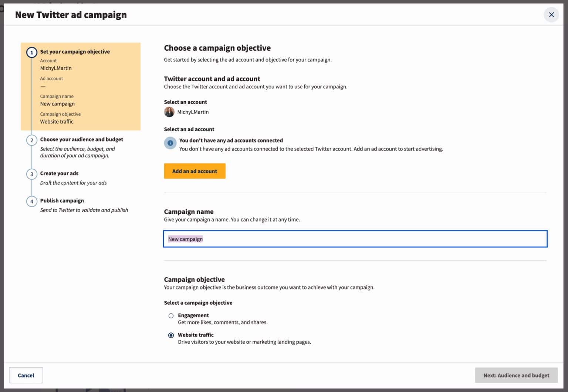Click Add an ad account
The width and height of the screenshot is (568, 392).
pos(195,171)
